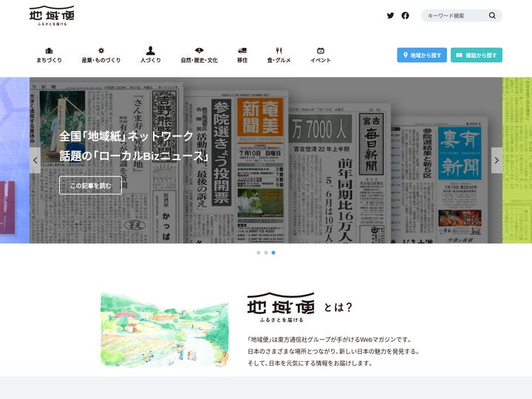Click the 雑誌から探す button
This screenshot has width=532, height=399.
tap(477, 55)
